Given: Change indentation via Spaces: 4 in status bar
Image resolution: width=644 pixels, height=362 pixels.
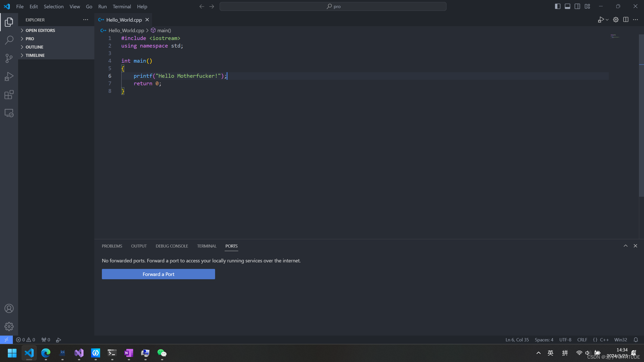Looking at the screenshot, I should (x=544, y=339).
